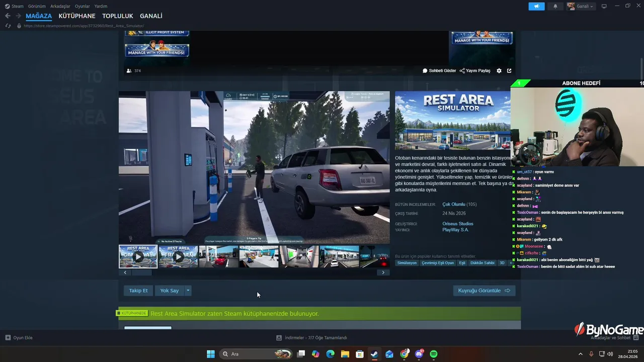Click the microphone tray icon

click(x=591, y=354)
